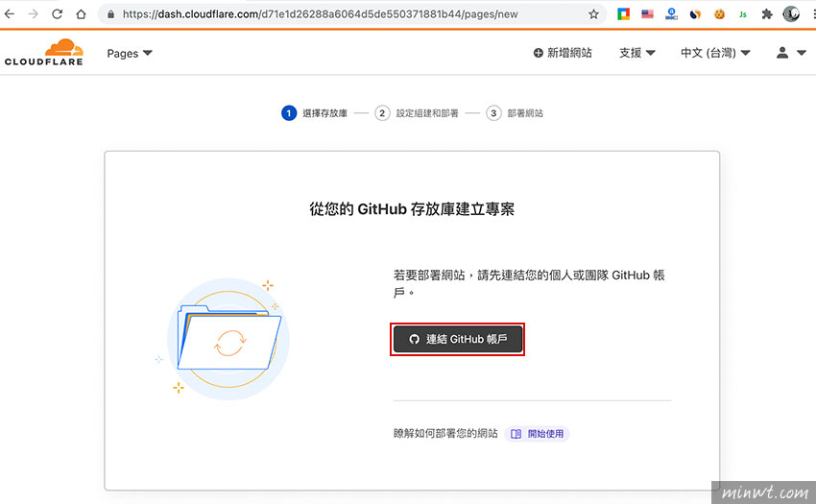Screen dimensions: 816x504
Task: Click the 連結 GitHub 帳戶 button
Action: coord(457,340)
